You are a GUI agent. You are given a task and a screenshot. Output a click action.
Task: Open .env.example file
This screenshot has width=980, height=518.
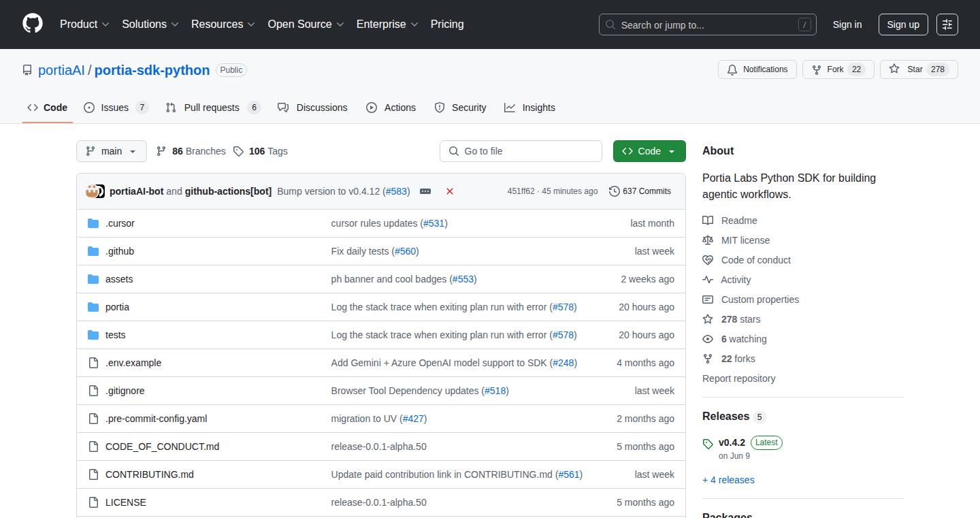[x=133, y=363]
